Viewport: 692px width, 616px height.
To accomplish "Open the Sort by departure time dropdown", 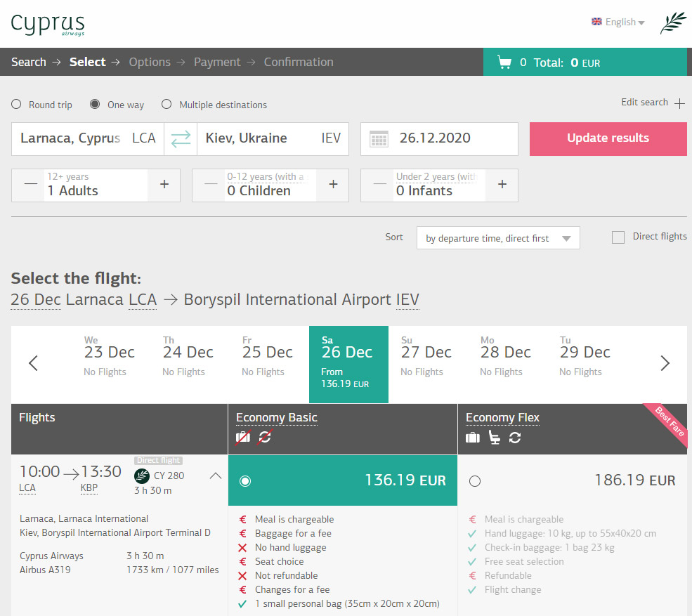I will [498, 238].
